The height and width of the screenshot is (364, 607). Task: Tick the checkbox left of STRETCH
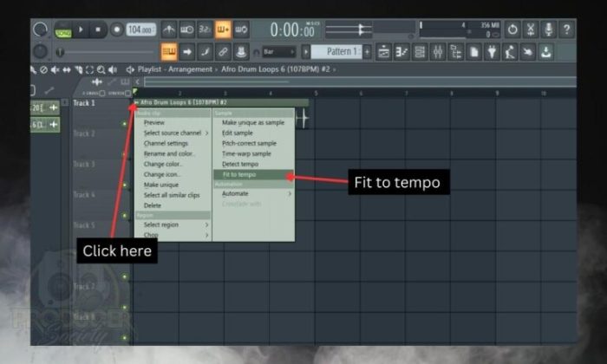[x=102, y=94]
